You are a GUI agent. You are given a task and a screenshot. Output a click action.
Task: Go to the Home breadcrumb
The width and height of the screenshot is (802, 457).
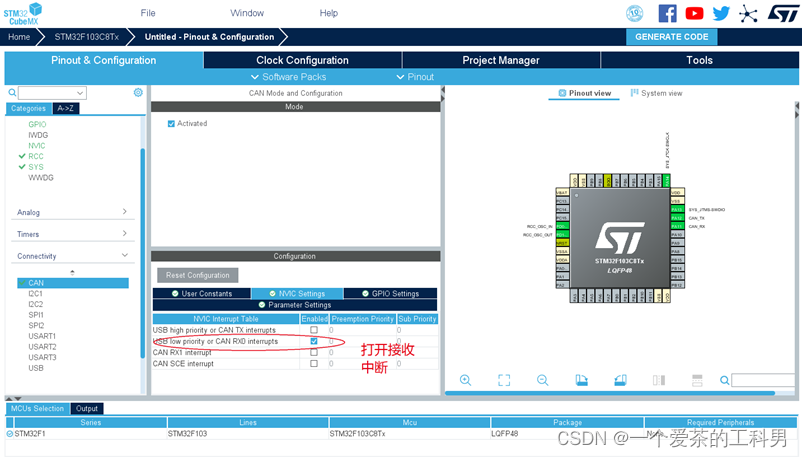pyautogui.click(x=19, y=37)
